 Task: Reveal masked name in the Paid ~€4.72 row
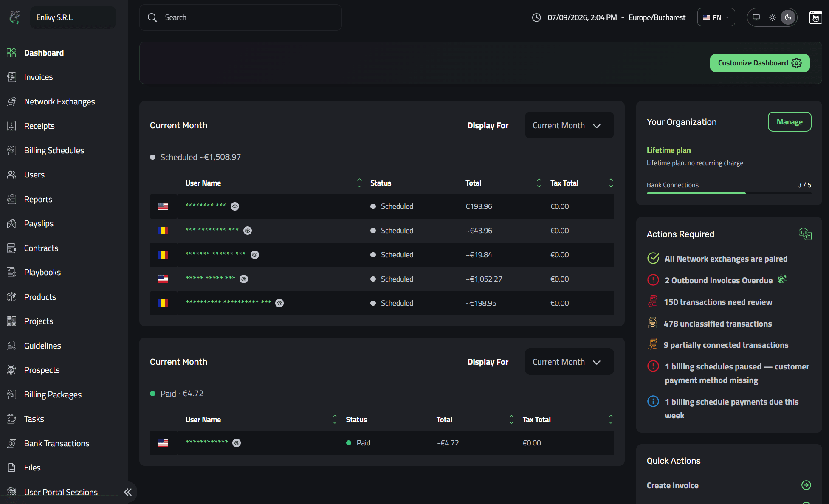point(237,443)
